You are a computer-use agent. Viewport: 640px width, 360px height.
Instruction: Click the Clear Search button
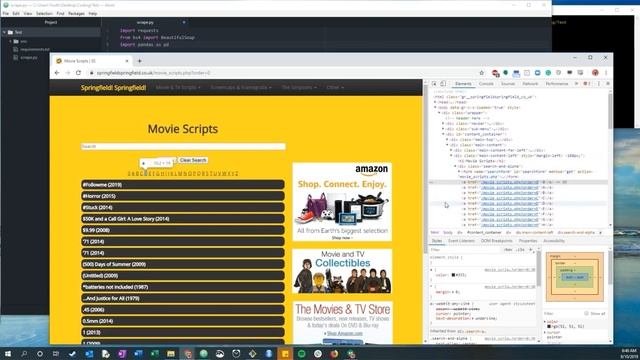(x=193, y=160)
